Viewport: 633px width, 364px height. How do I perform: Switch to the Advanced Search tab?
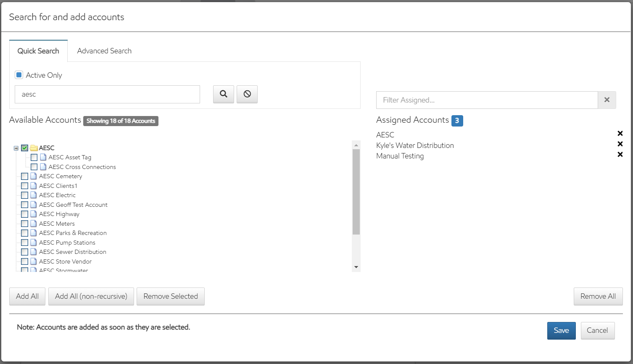tap(104, 51)
